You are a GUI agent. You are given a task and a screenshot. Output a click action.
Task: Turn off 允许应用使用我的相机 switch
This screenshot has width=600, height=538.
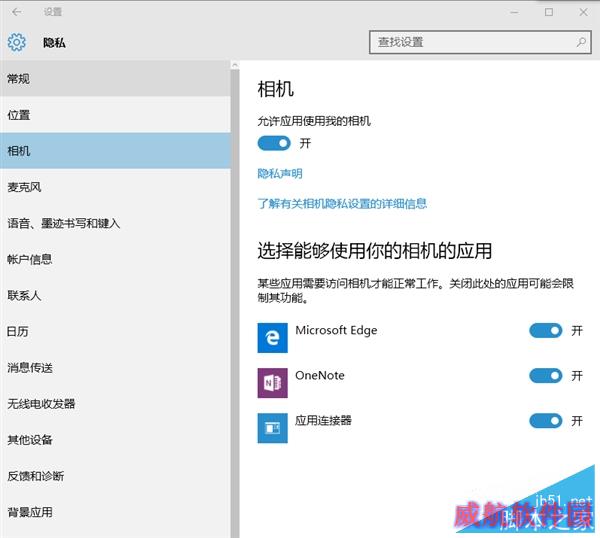(274, 143)
